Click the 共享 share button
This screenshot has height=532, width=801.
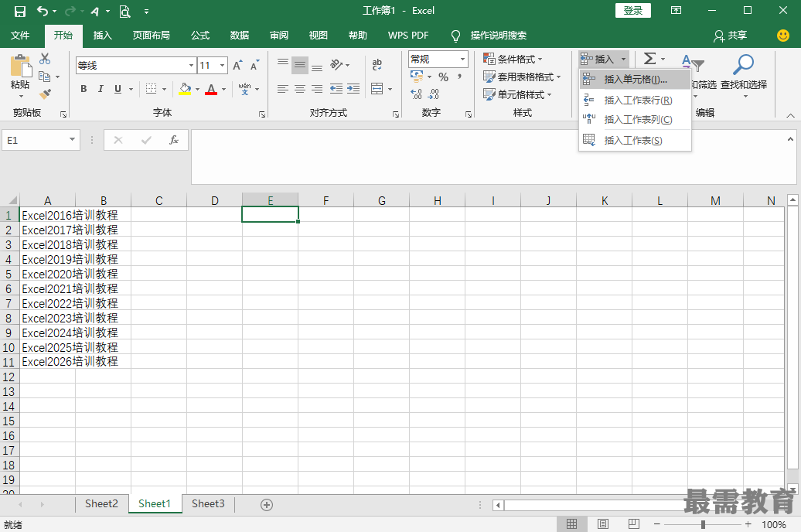pos(731,36)
